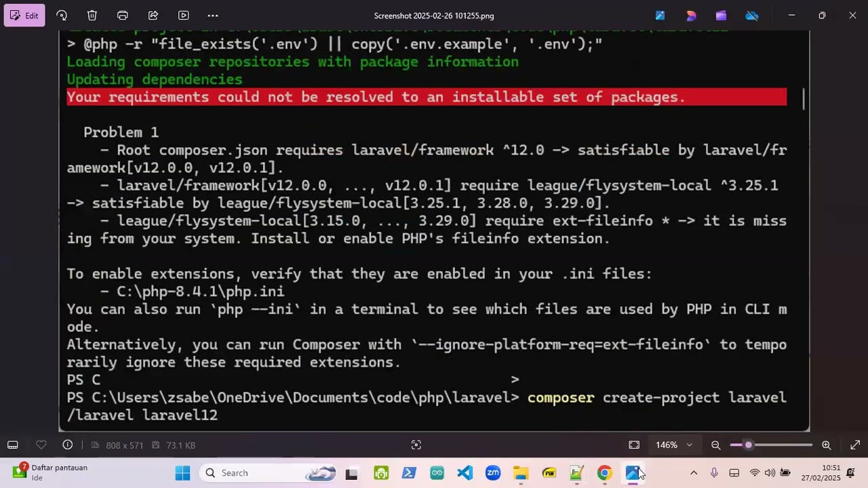Enter full screen with expand arrows icon
This screenshot has height=488, width=868.
855,445
